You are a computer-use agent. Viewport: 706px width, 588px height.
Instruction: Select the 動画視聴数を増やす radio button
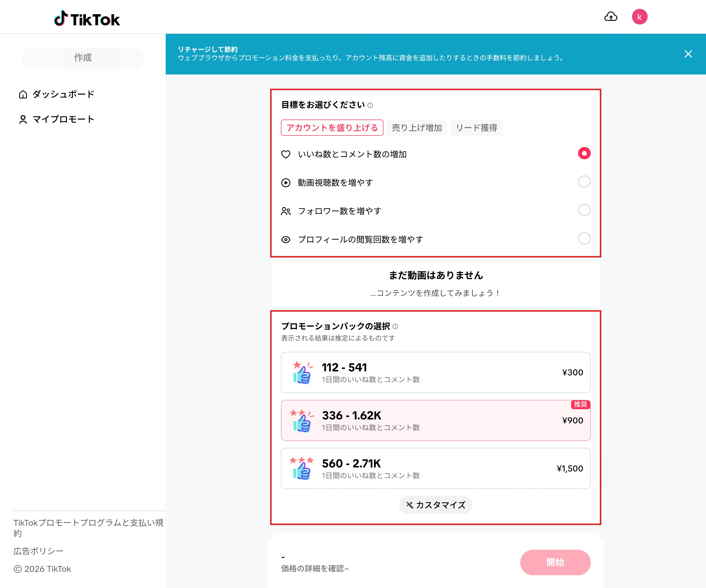point(584,182)
